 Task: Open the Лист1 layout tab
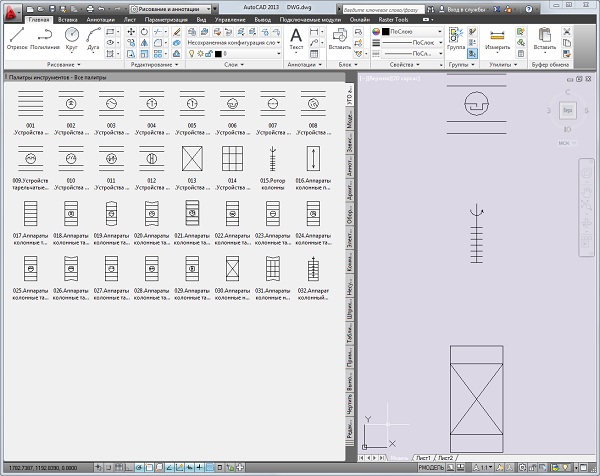(x=421, y=457)
